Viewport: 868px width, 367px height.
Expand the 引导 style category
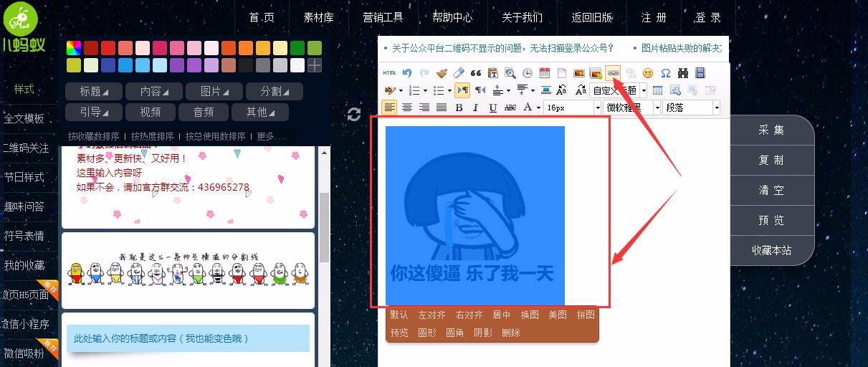click(x=94, y=113)
